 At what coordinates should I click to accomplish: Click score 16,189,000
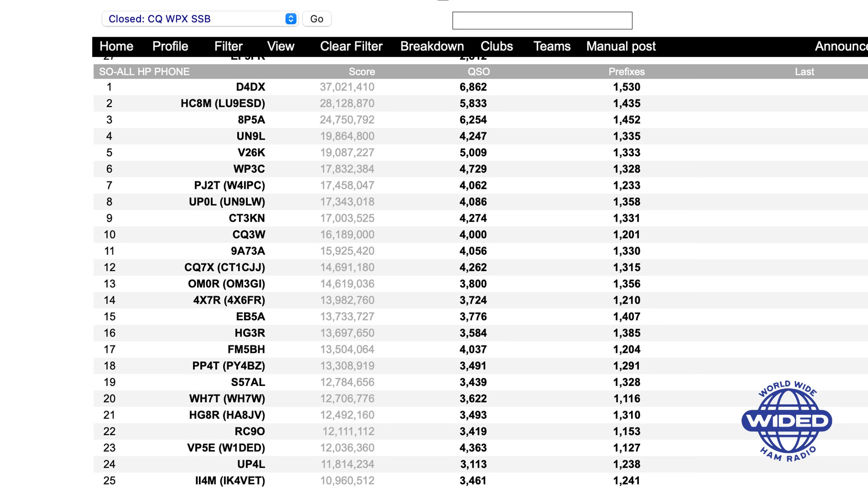[347, 235]
